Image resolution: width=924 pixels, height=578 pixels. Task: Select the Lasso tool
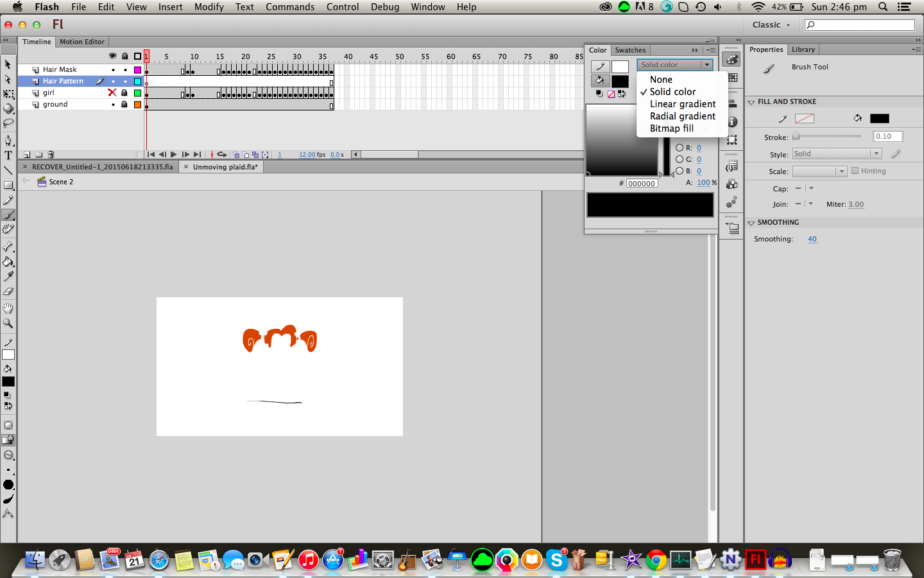click(x=8, y=123)
